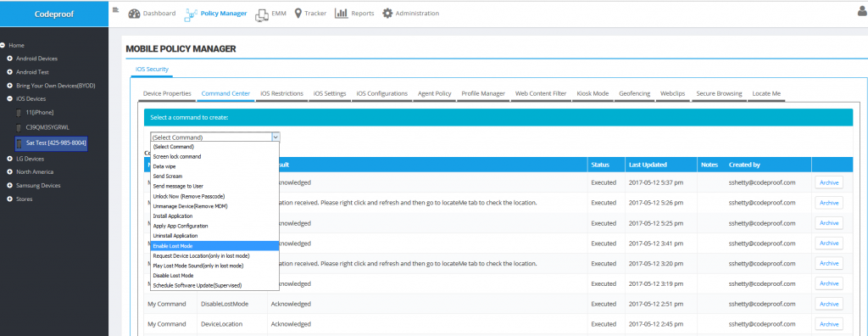
Task: Expand the Android Devices group
Action: click(10, 59)
